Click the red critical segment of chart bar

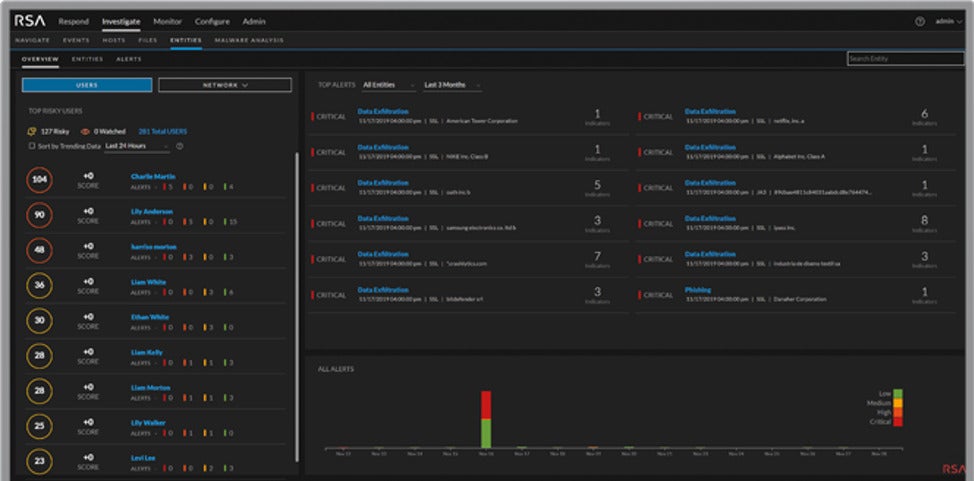point(486,405)
